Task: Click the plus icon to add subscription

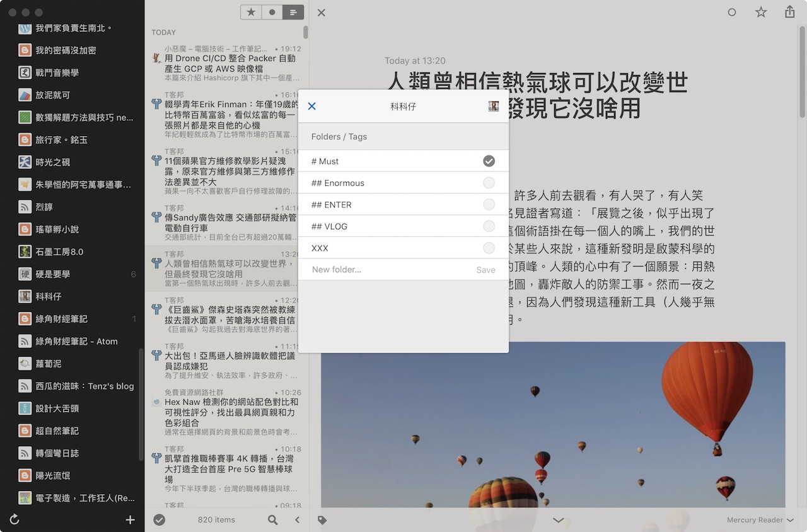Action: [131, 520]
